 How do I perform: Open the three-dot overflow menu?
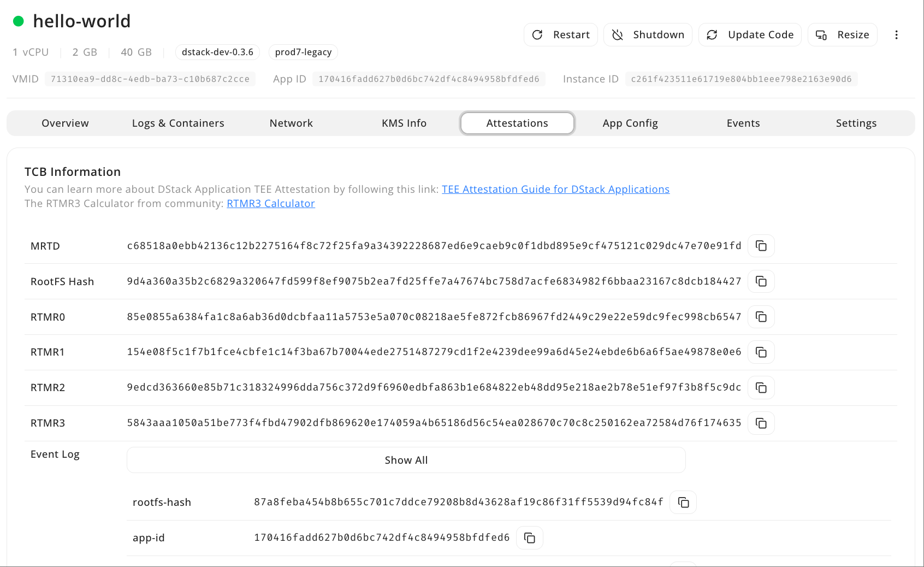click(x=896, y=34)
